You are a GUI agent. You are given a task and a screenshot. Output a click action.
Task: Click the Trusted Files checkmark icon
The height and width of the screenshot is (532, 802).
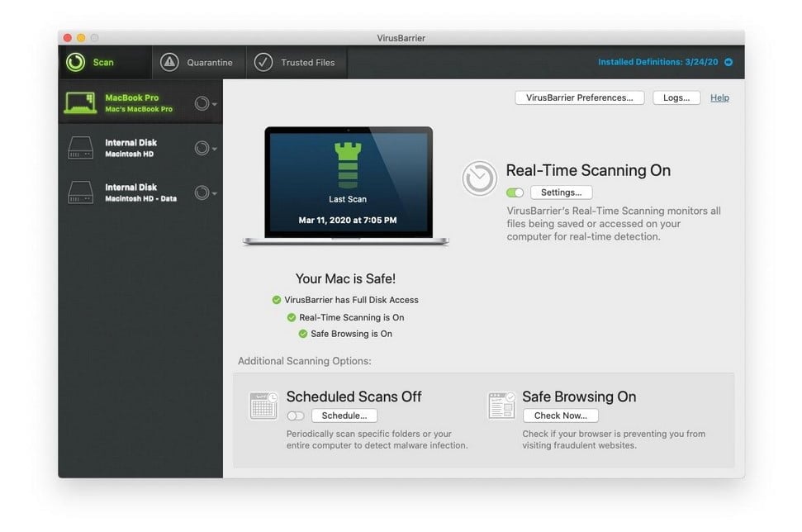click(263, 63)
